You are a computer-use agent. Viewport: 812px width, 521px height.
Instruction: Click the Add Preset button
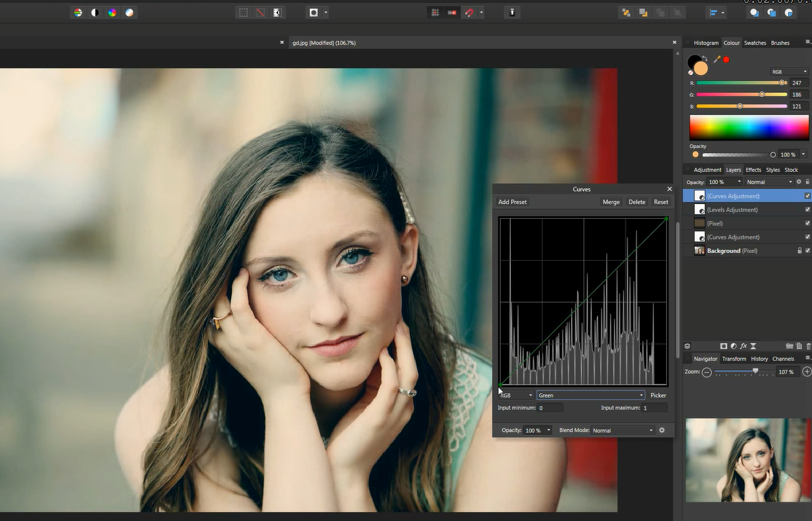(x=513, y=202)
